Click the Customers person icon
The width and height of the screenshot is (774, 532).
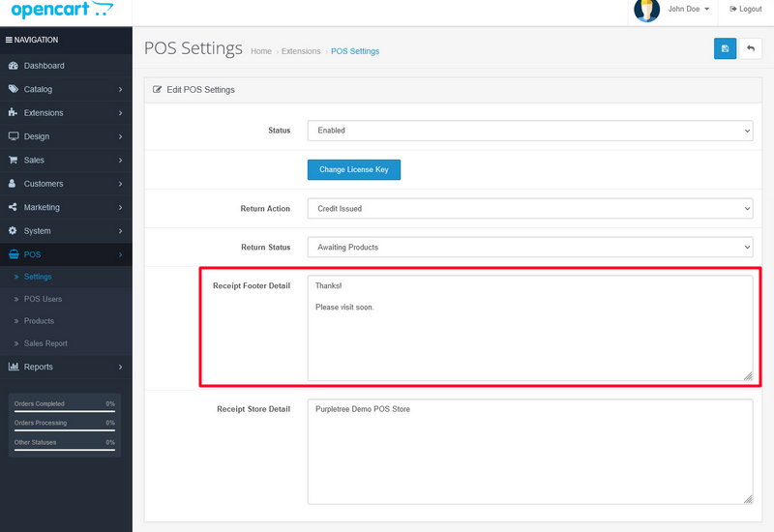click(13, 183)
